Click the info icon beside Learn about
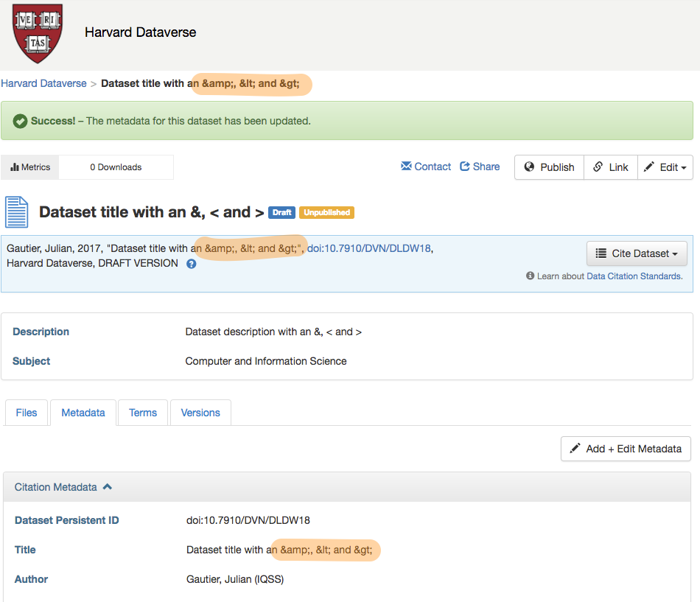 pyautogui.click(x=530, y=276)
